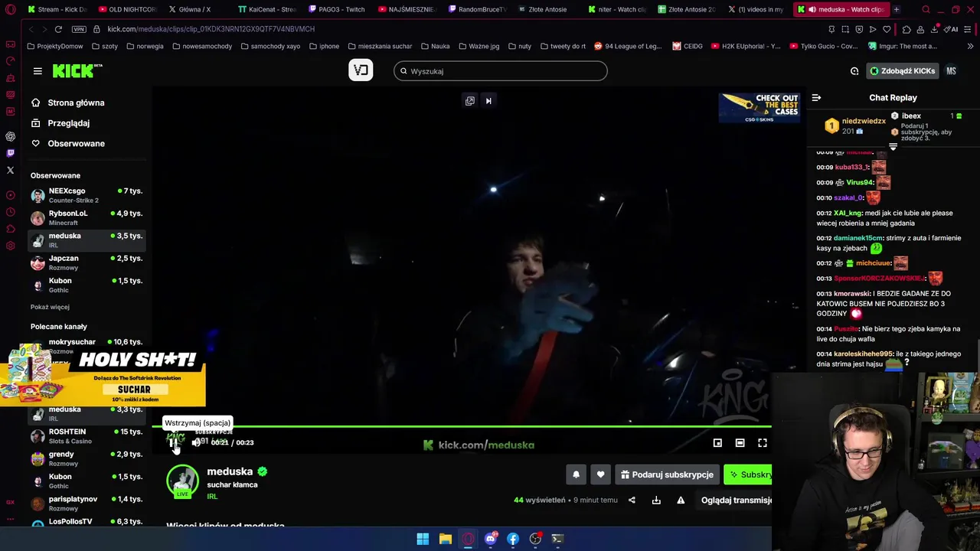Focus the Wyszukaj search field
This screenshot has width=980, height=551.
[x=501, y=71]
